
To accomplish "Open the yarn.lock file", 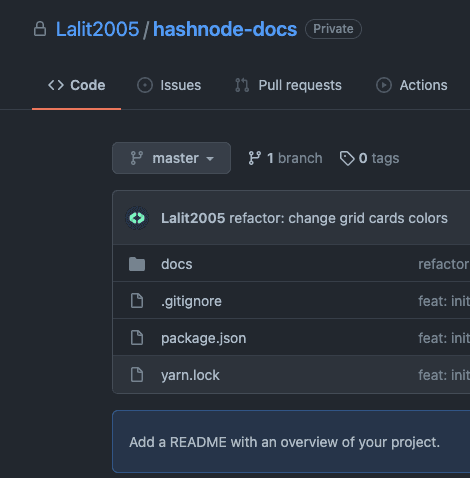I will pyautogui.click(x=190, y=375).
